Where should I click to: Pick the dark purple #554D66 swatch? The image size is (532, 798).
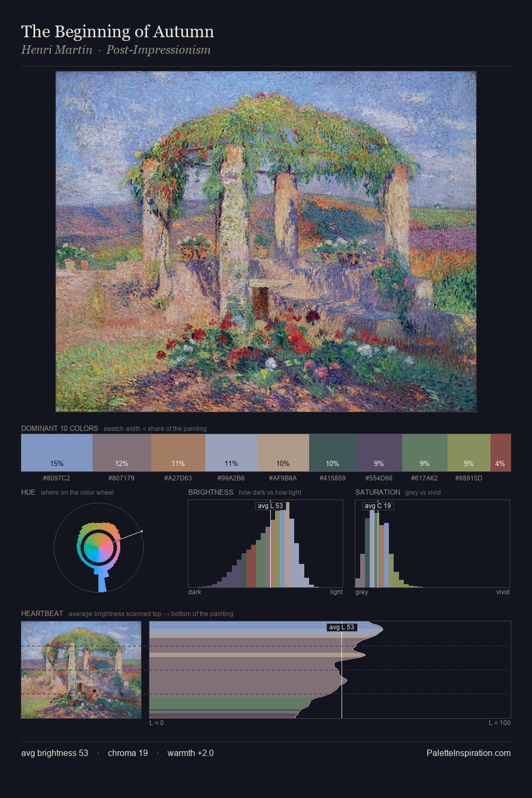click(379, 453)
